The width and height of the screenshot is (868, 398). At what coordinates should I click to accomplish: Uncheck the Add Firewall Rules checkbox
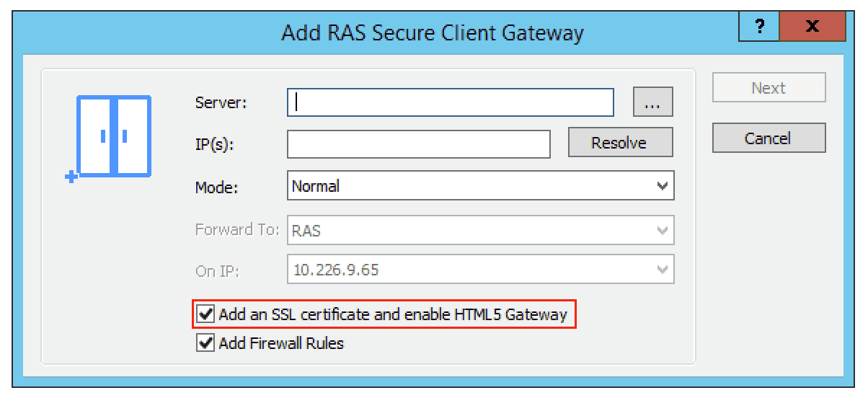pos(206,343)
